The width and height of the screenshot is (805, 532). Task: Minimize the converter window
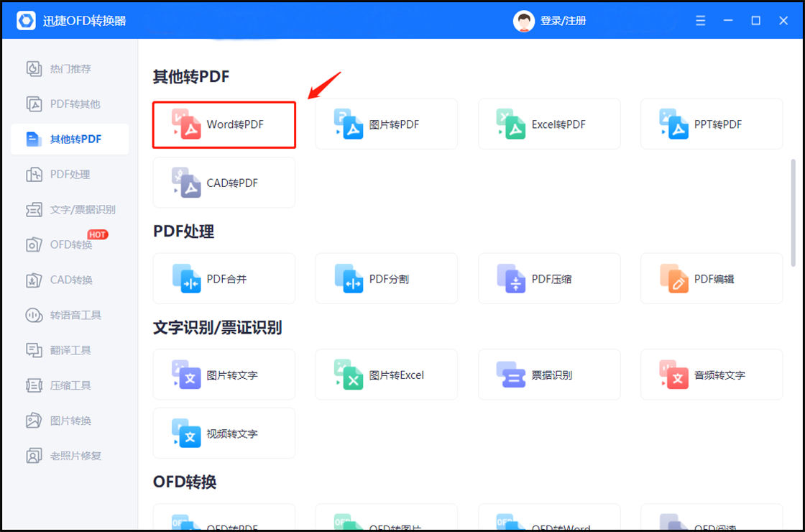click(728, 21)
